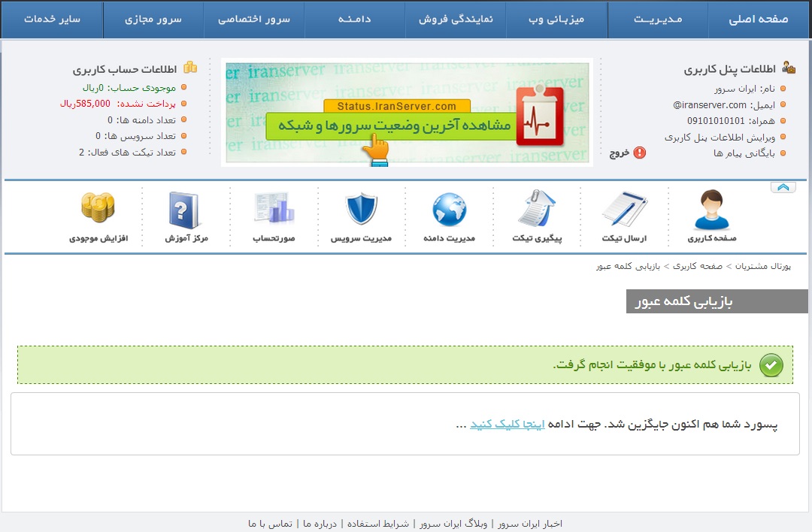812x532 pixels.
Task: Open the دامنه menu item
Action: (355, 19)
